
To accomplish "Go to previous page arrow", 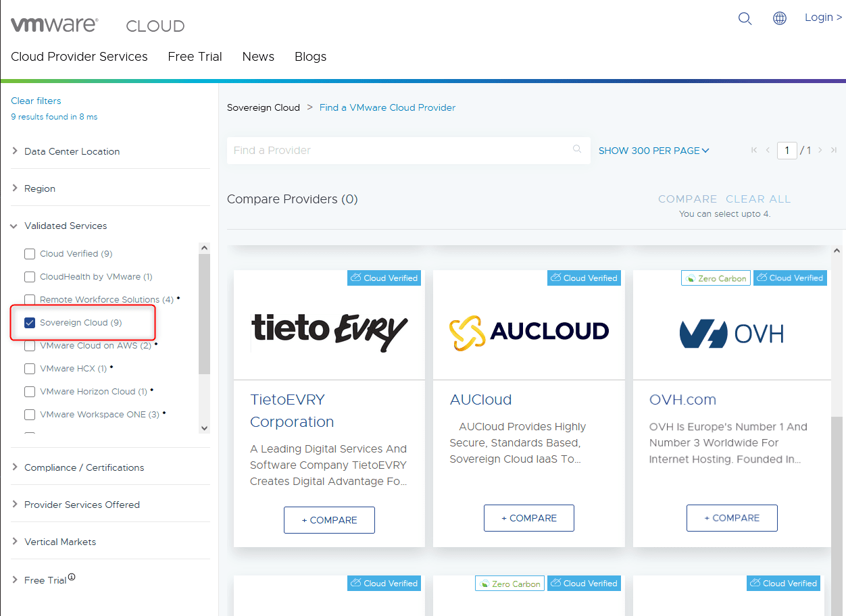I will pos(768,150).
